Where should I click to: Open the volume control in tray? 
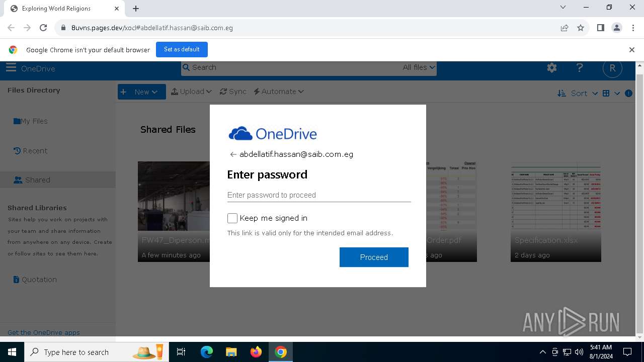579,352
